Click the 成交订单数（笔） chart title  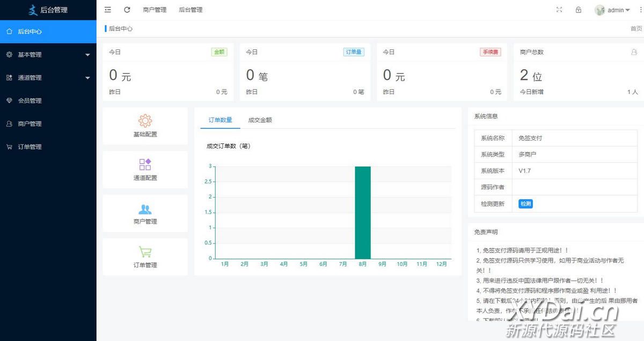(x=229, y=146)
